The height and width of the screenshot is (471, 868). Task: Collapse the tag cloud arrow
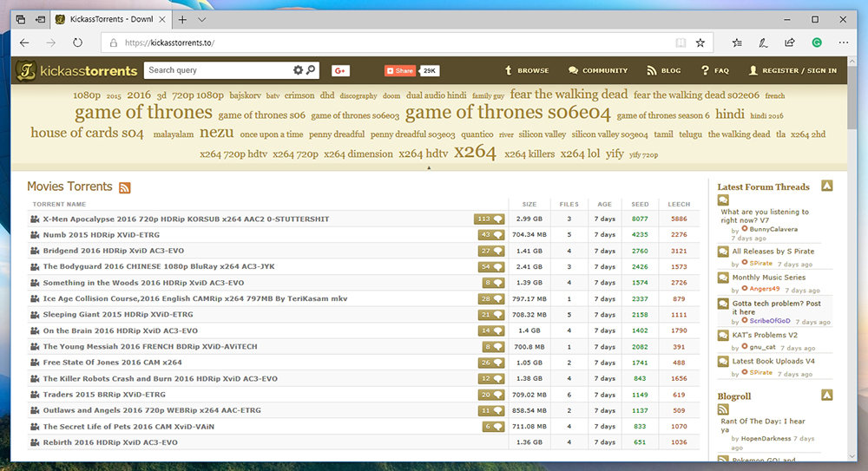coord(429,167)
